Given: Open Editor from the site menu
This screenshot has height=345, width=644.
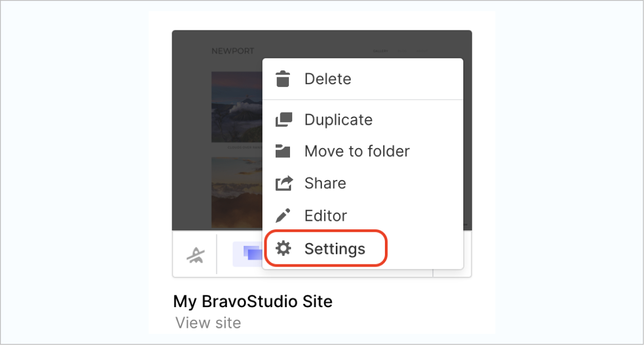Looking at the screenshot, I should (325, 216).
